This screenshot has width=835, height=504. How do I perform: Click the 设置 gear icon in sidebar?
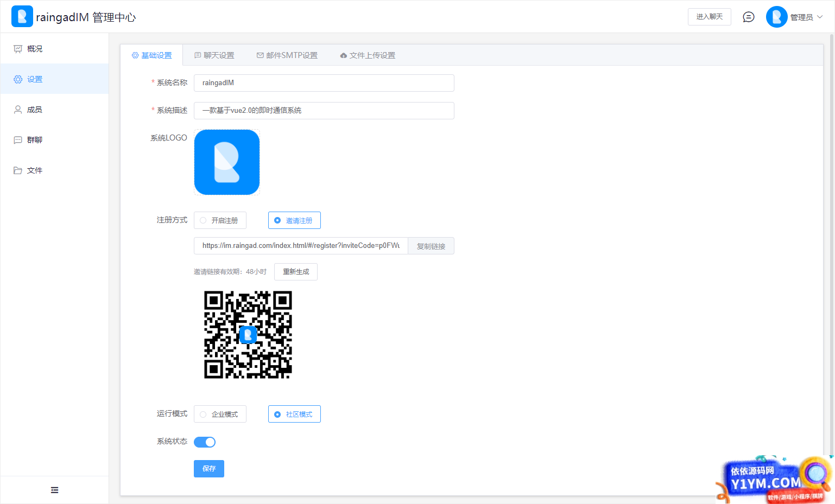point(18,79)
